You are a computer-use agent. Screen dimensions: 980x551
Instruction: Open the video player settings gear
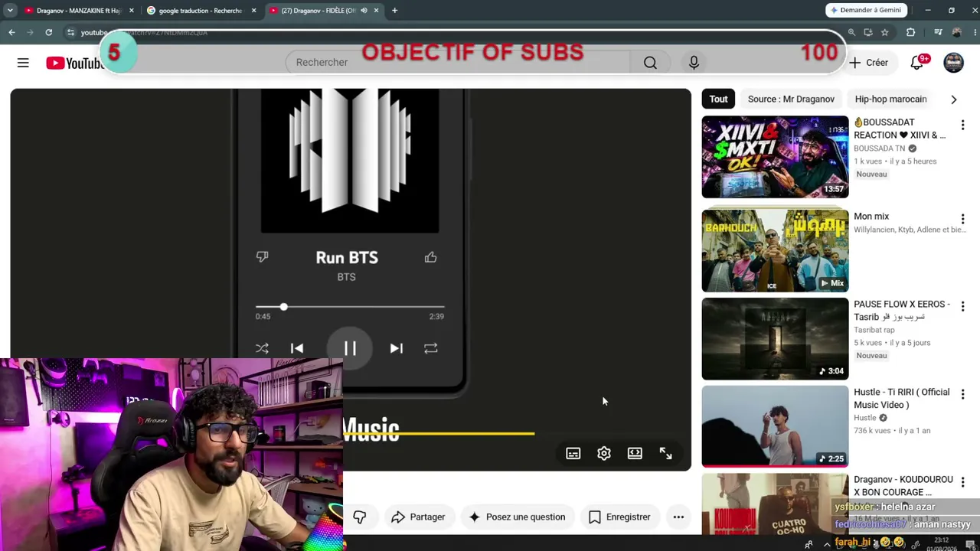[x=604, y=454]
